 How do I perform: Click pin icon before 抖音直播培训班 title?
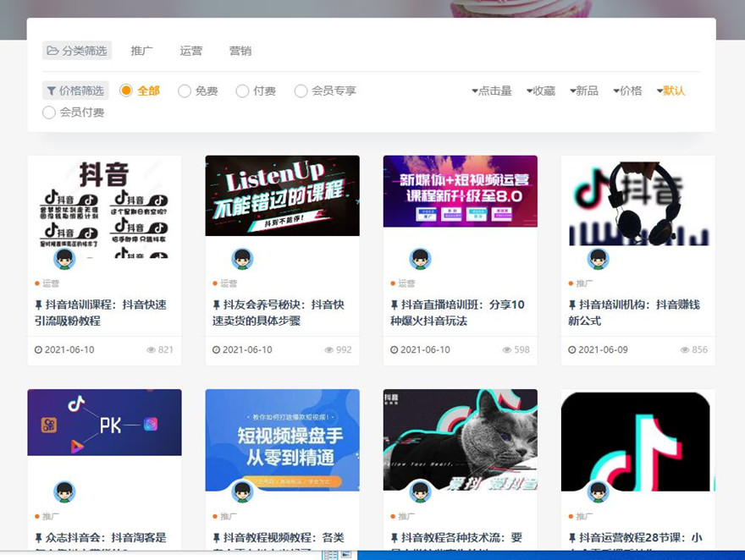pyautogui.click(x=394, y=305)
